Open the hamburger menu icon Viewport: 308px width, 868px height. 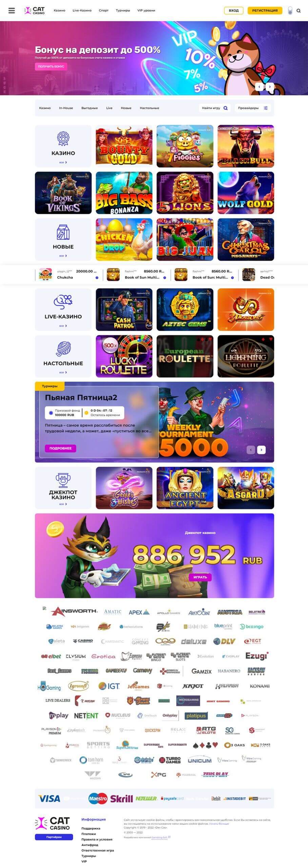point(12,11)
